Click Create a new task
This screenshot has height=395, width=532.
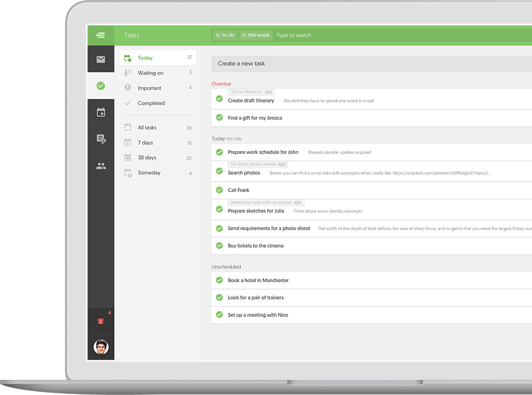pyautogui.click(x=242, y=63)
